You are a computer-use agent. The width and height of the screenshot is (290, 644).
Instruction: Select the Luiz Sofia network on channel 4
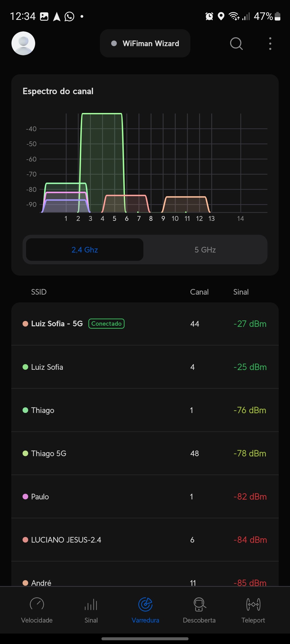(145, 367)
